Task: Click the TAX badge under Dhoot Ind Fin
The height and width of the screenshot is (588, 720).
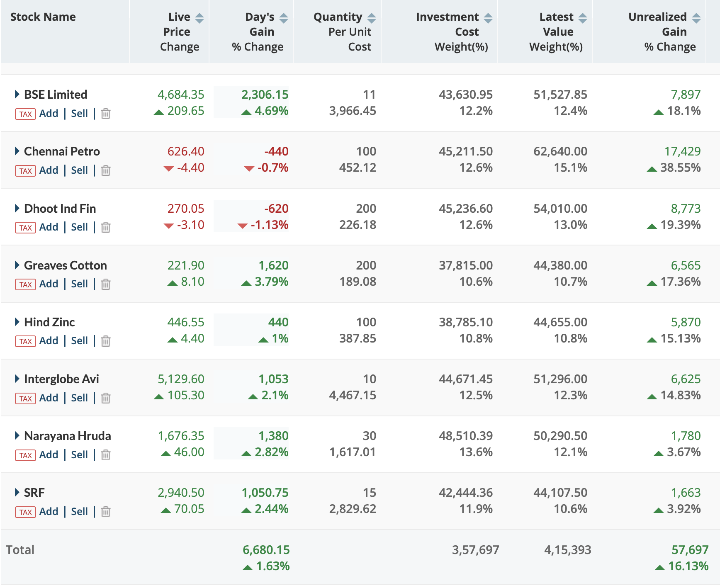Action: pyautogui.click(x=25, y=228)
